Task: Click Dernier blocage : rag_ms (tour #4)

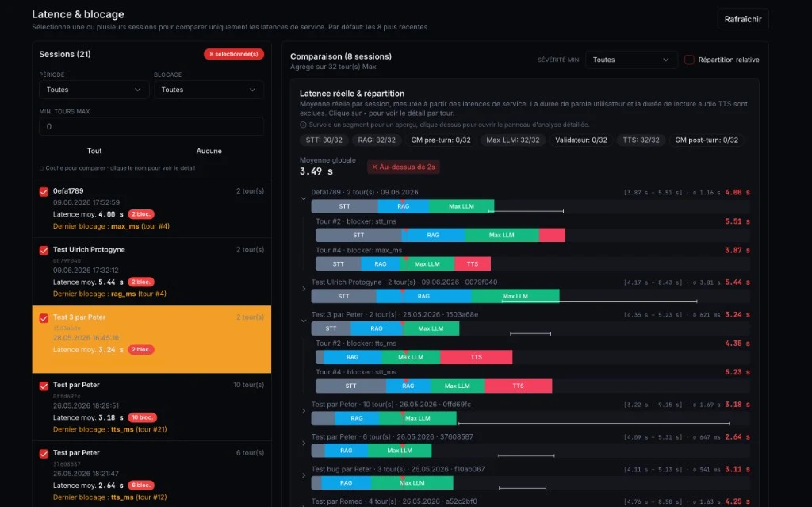Action: [109, 294]
